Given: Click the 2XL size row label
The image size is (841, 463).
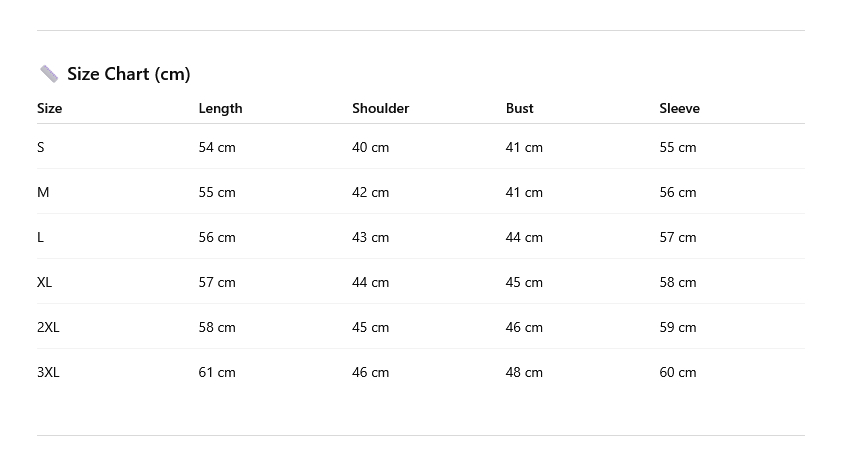Looking at the screenshot, I should tap(48, 327).
